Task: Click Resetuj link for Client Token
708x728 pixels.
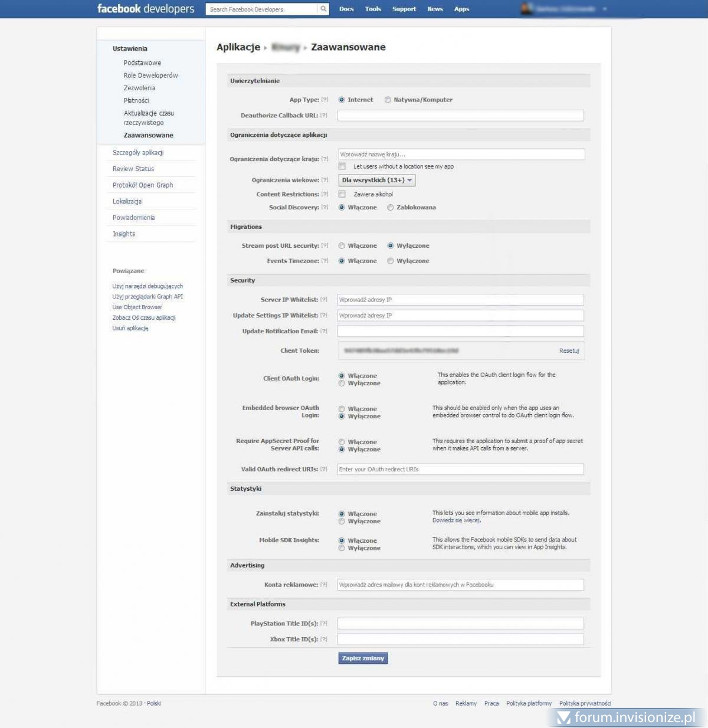Action: [569, 350]
